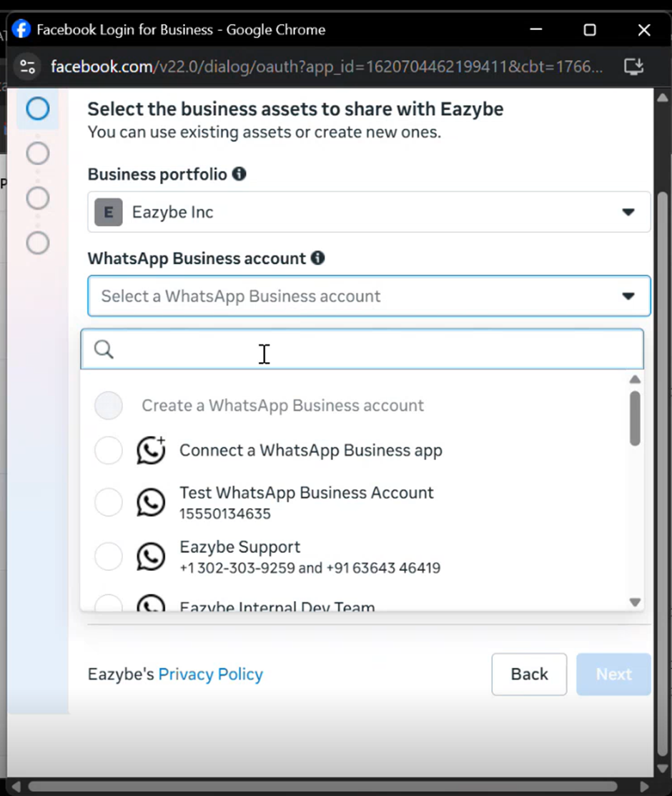Click the third step circle in sidebar
Viewport: 672px width, 796px height.
click(x=38, y=198)
